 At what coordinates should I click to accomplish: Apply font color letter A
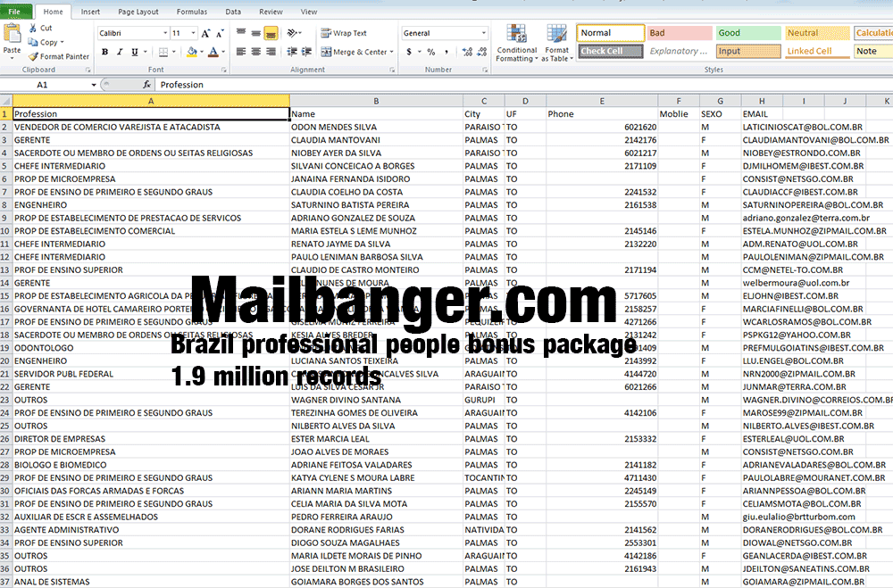tap(213, 52)
